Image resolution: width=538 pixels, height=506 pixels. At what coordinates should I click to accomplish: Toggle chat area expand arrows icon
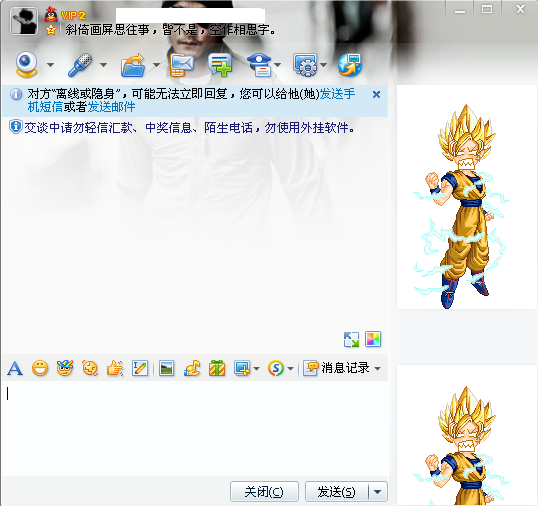[351, 340]
